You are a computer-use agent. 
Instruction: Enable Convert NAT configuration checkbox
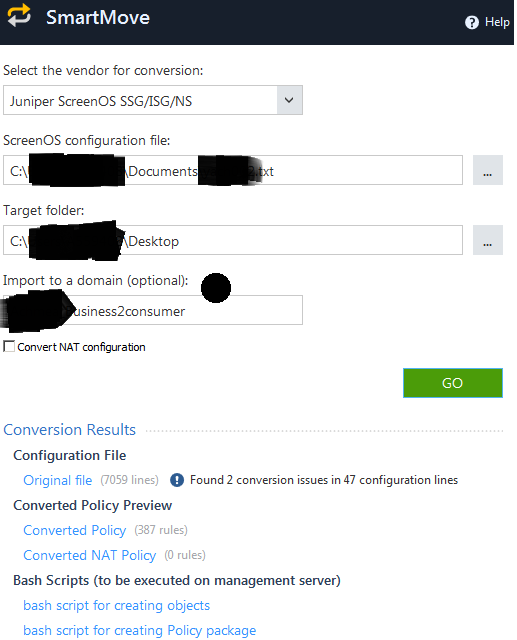point(9,346)
